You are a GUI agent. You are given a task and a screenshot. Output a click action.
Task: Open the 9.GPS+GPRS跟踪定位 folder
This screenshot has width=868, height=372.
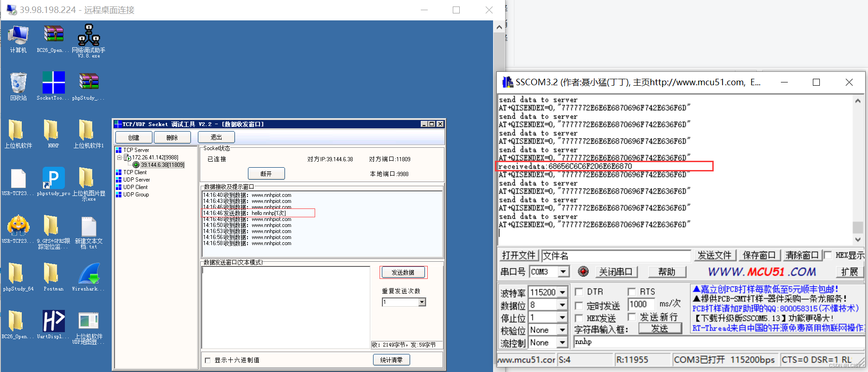tap(51, 226)
